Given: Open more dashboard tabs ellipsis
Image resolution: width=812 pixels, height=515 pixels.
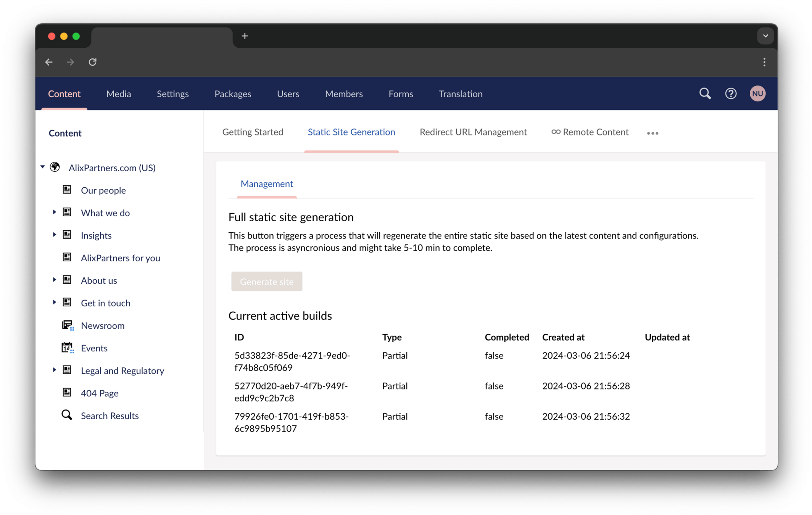Looking at the screenshot, I should point(652,133).
